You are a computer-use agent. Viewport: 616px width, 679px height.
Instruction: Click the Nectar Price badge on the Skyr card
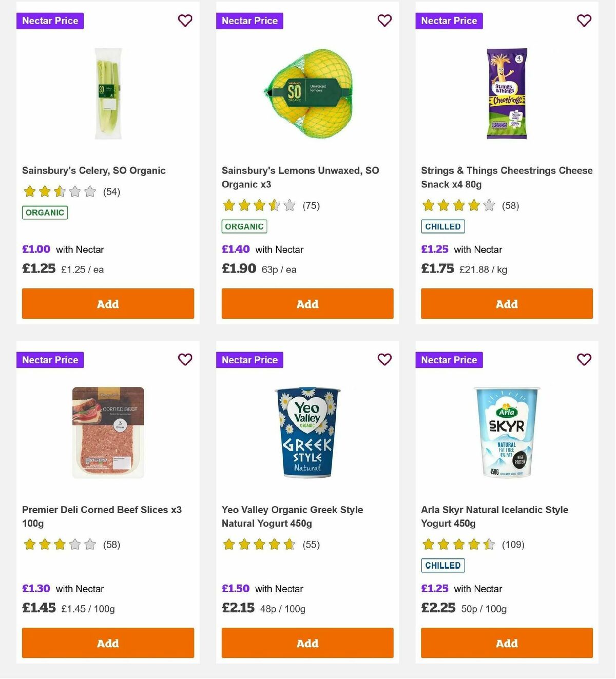coord(449,360)
